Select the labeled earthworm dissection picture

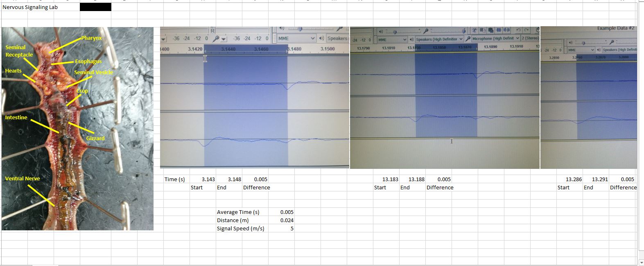(77, 129)
